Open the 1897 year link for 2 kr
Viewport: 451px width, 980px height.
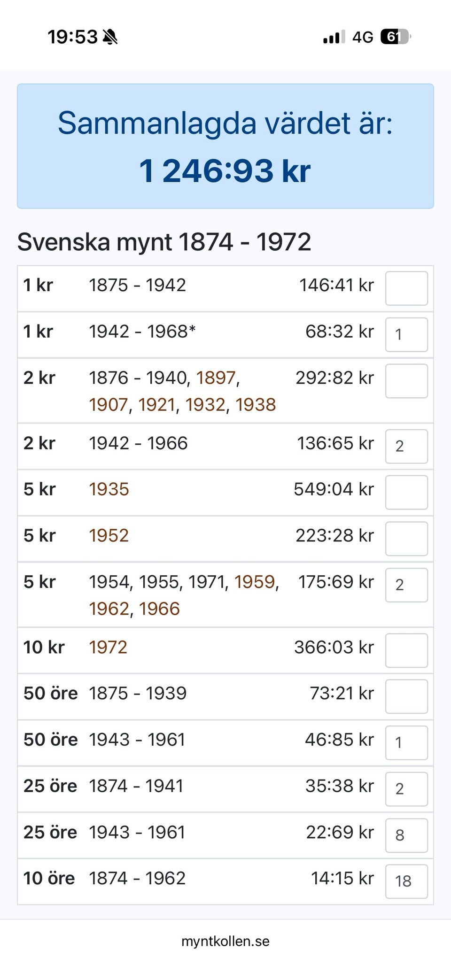pyautogui.click(x=216, y=378)
